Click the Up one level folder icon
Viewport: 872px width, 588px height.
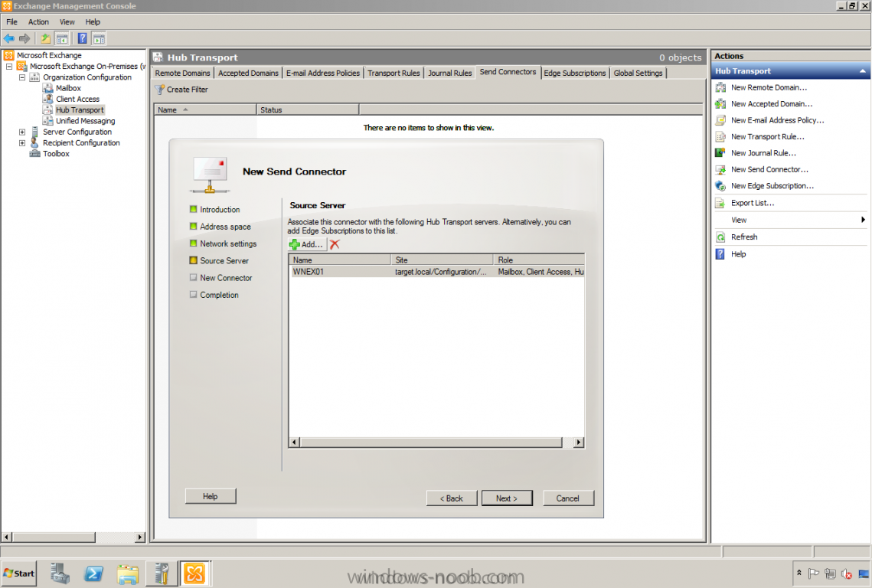(x=46, y=38)
